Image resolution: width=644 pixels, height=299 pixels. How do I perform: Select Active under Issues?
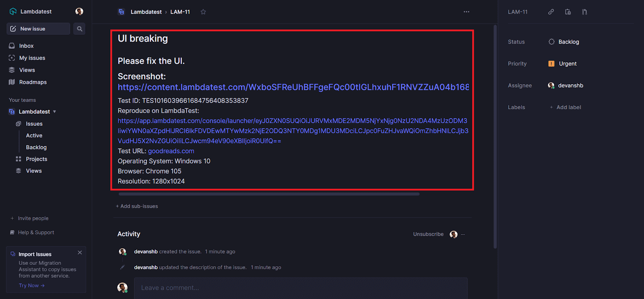pyautogui.click(x=34, y=135)
